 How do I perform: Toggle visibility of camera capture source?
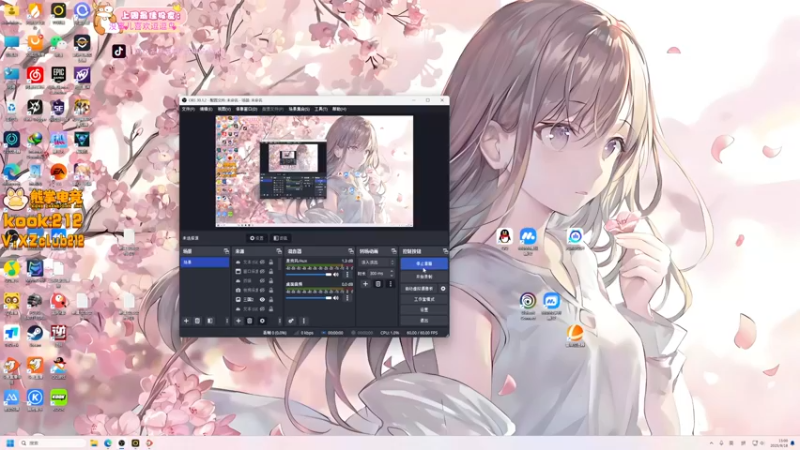[262, 290]
